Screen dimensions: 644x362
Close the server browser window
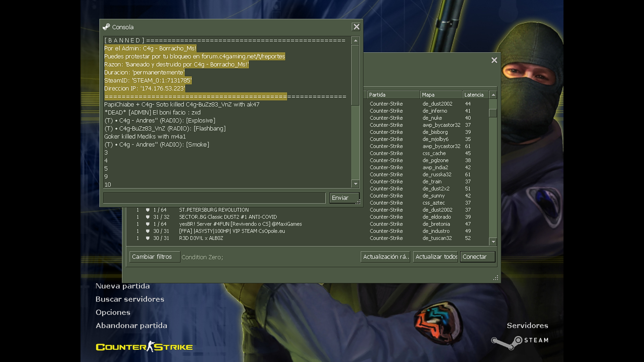(x=494, y=60)
